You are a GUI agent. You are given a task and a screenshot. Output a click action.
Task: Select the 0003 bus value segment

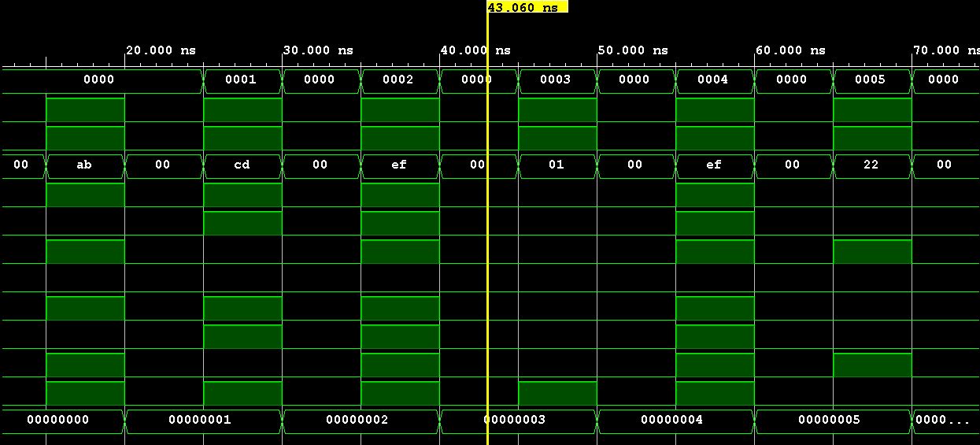[557, 80]
